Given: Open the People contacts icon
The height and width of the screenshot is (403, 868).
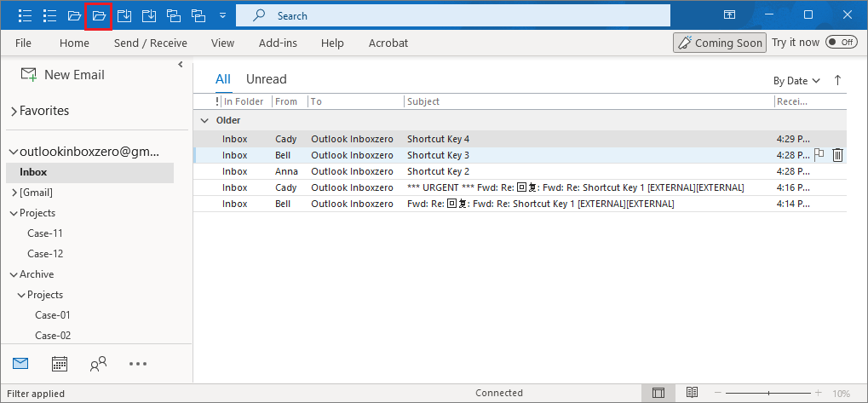Looking at the screenshot, I should [x=98, y=364].
